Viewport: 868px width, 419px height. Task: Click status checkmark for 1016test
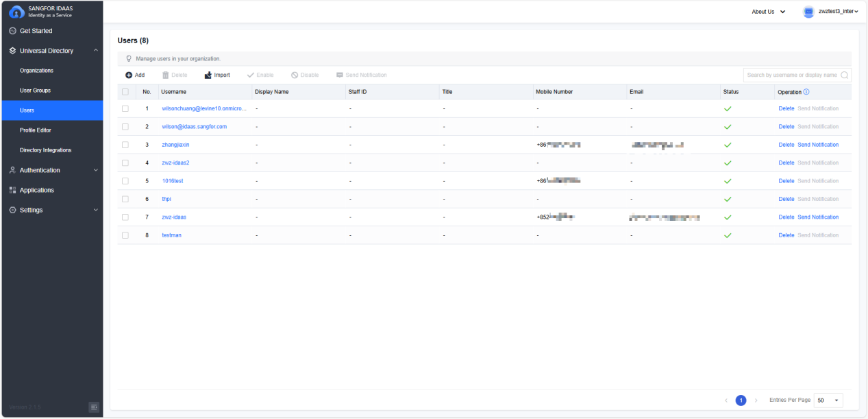728,181
